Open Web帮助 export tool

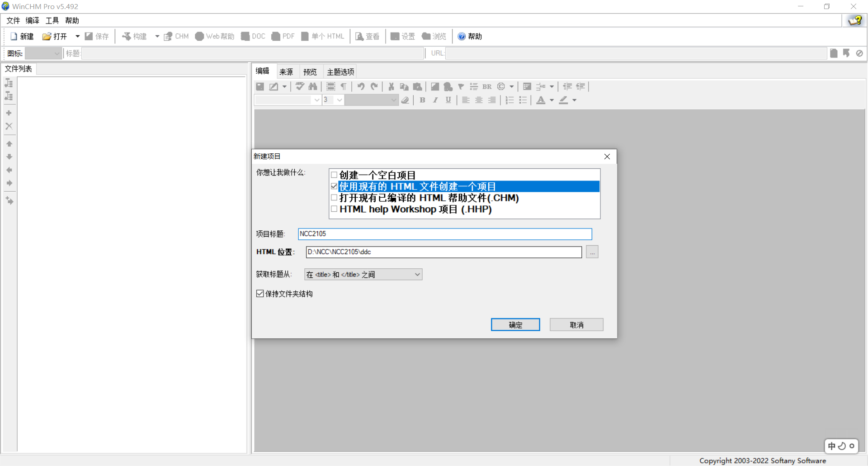tap(214, 36)
